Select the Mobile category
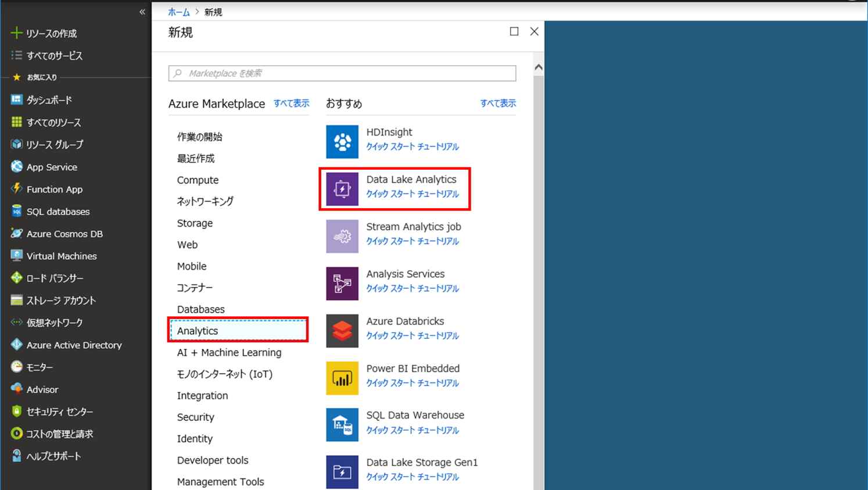Viewport: 868px width, 490px height. pyautogui.click(x=192, y=266)
